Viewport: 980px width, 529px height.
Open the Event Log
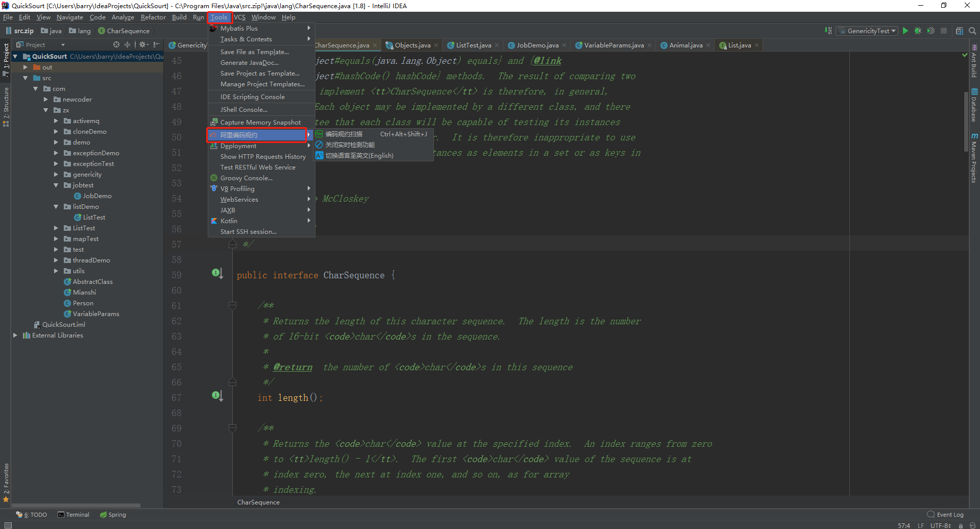click(x=950, y=515)
